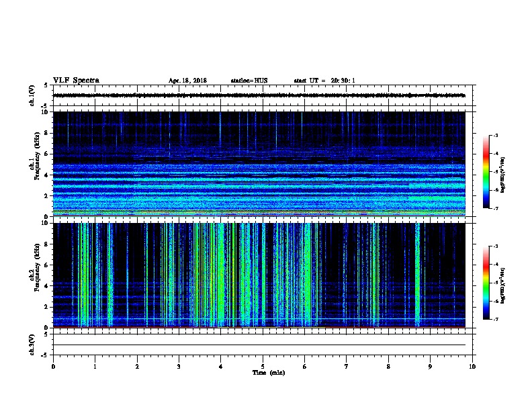
Task: Click the "8" kHz tick of ch.2 spectrogram
Action: [47, 244]
